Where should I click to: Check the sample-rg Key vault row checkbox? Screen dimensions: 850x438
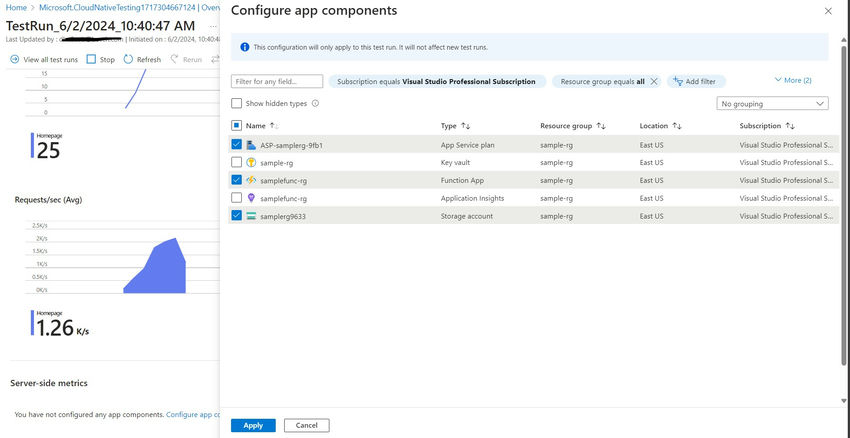[236, 162]
